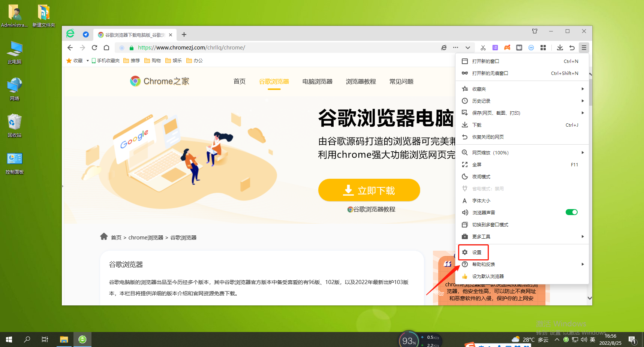Select 打开新的无痕窗口 menu item
Screen dimensions: 644x347
(x=522, y=73)
